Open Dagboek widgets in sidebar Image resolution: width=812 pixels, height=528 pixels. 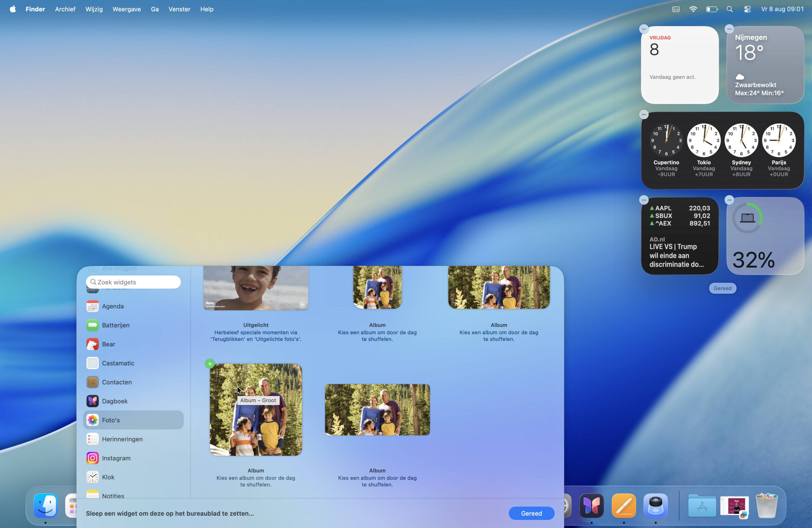click(115, 401)
